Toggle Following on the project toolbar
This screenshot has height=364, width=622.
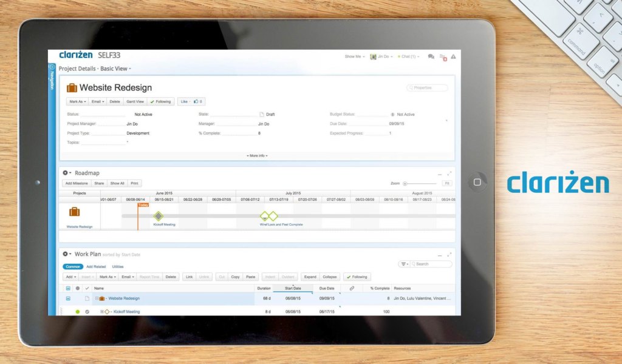(x=161, y=101)
